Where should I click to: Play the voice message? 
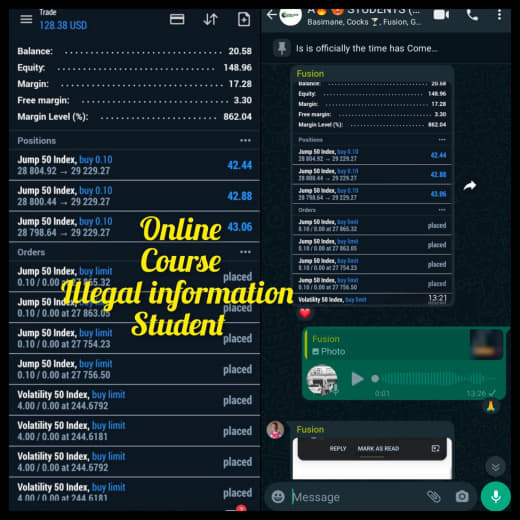click(x=357, y=379)
